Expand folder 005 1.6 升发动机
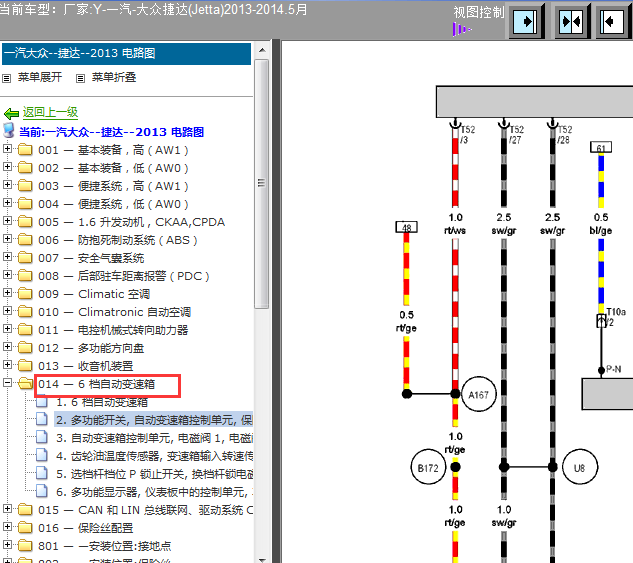 [7, 220]
